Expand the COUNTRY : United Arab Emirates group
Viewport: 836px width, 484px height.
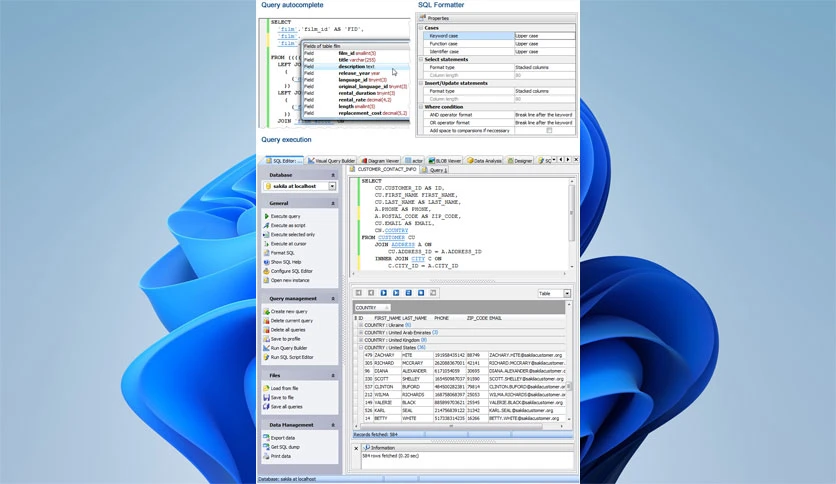pos(361,332)
